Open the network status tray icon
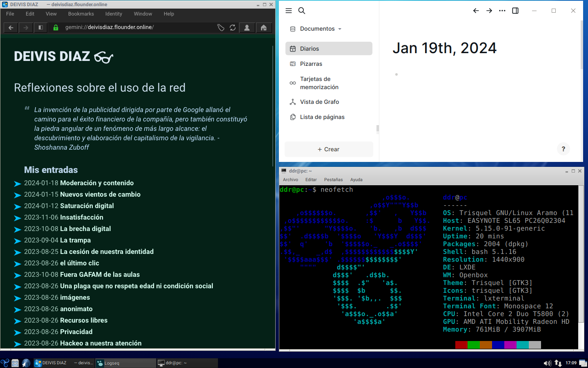Screen dimensions: 588x368 tap(558, 363)
